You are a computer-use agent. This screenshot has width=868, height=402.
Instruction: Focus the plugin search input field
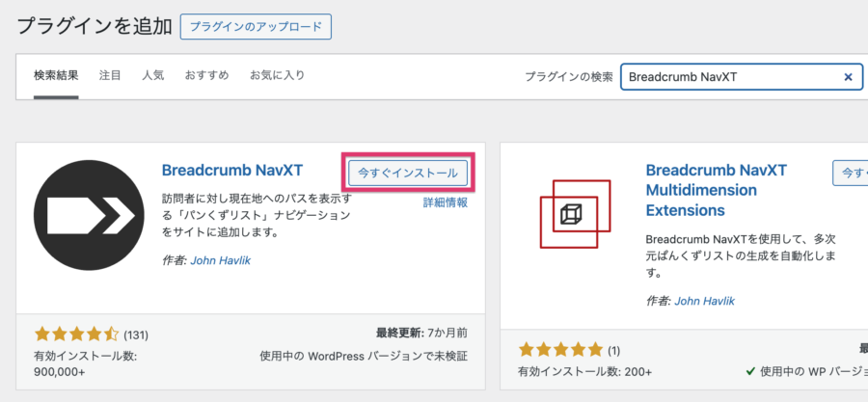pyautogui.click(x=728, y=77)
